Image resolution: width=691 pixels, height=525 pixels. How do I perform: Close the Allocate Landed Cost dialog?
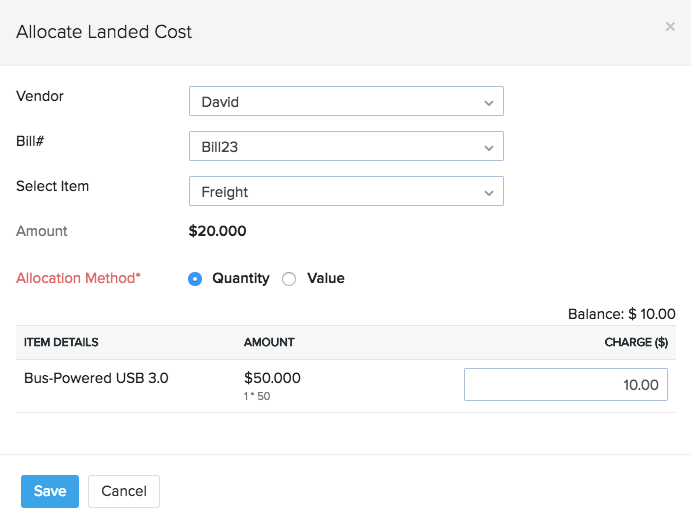pos(670,27)
